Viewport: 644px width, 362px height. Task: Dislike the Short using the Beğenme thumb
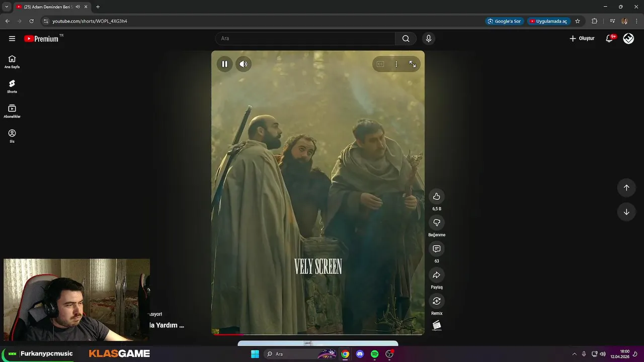pos(437,223)
